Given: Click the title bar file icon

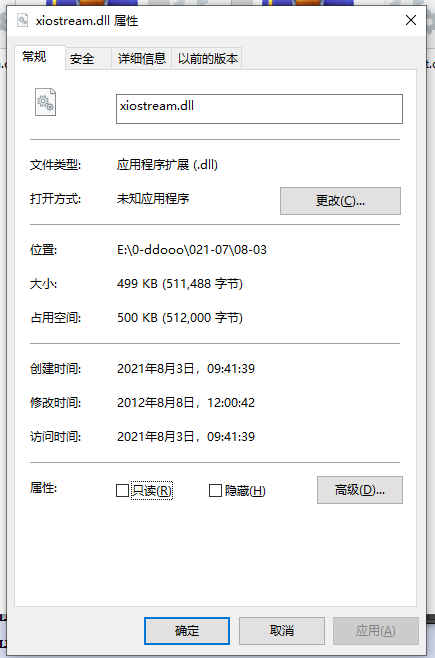Looking at the screenshot, I should click(x=22, y=20).
